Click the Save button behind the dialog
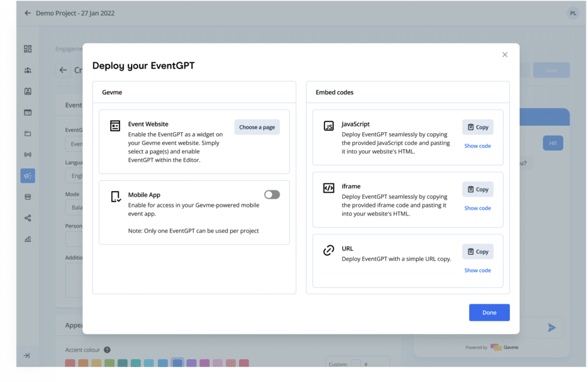Viewport: 588px width, 382px height. click(x=551, y=70)
